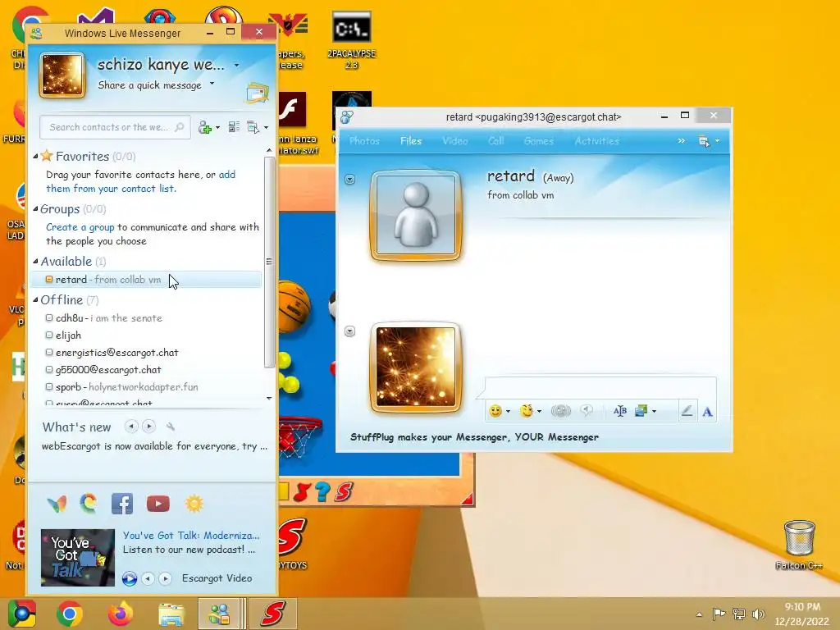Click the chat message input box
840x630 pixels.
[600, 387]
